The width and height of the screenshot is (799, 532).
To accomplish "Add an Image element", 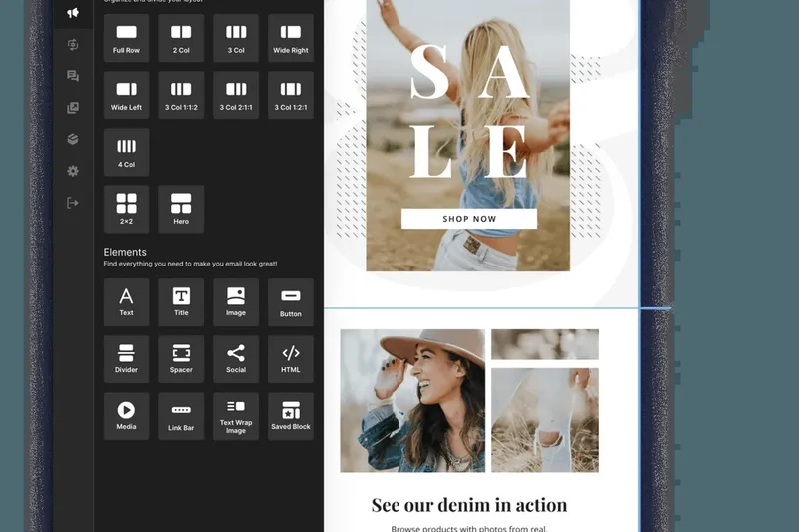I will pos(236,302).
